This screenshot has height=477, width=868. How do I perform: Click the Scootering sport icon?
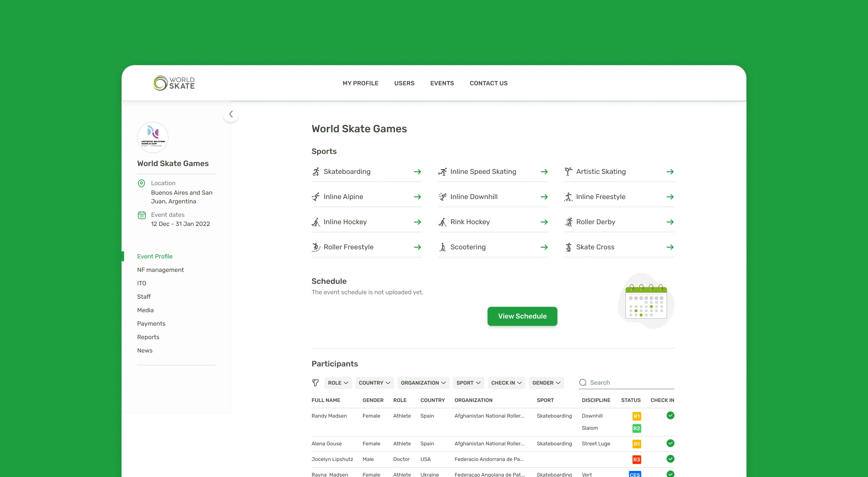pyautogui.click(x=443, y=247)
